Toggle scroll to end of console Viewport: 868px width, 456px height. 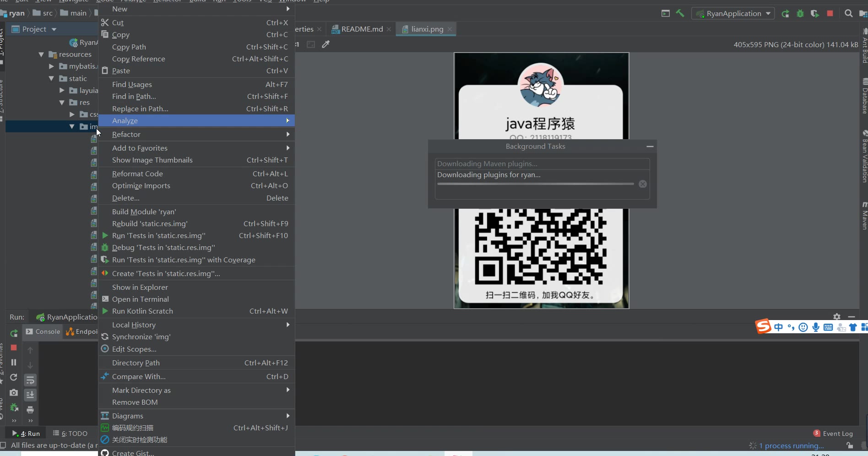click(30, 395)
